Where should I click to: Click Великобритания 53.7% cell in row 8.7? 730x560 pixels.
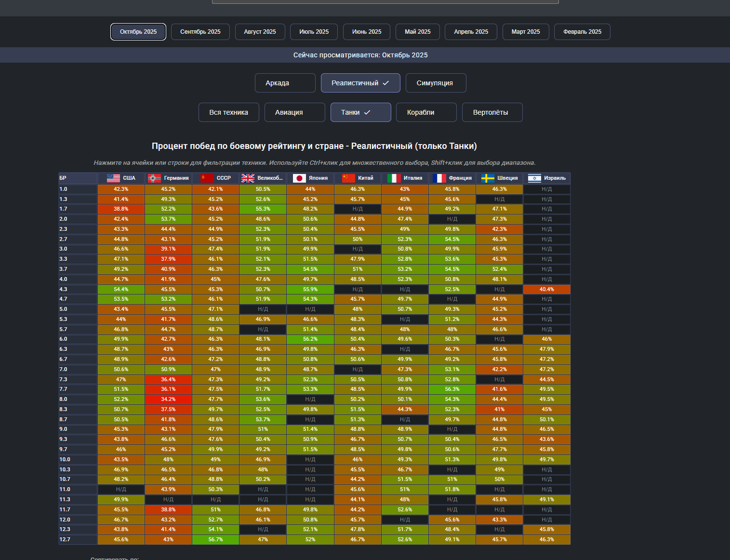click(263, 420)
